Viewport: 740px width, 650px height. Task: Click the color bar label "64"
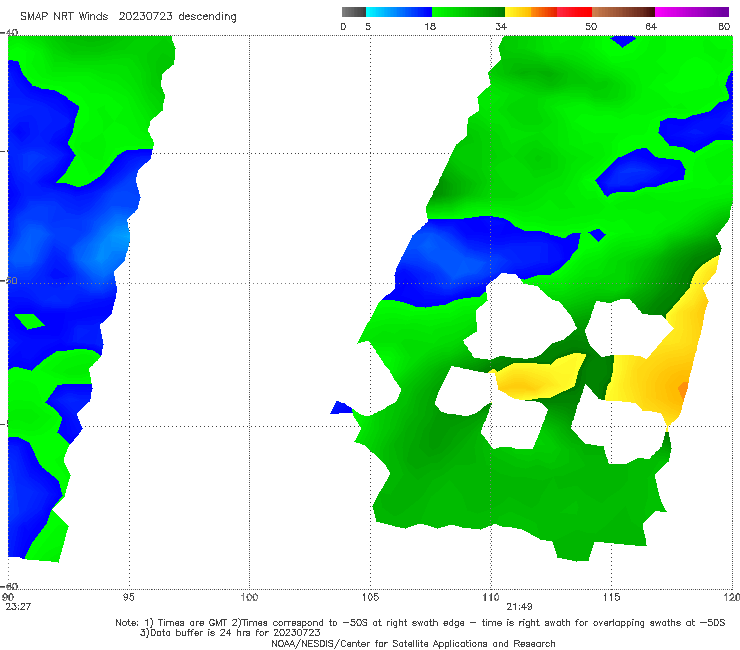pyautogui.click(x=651, y=26)
